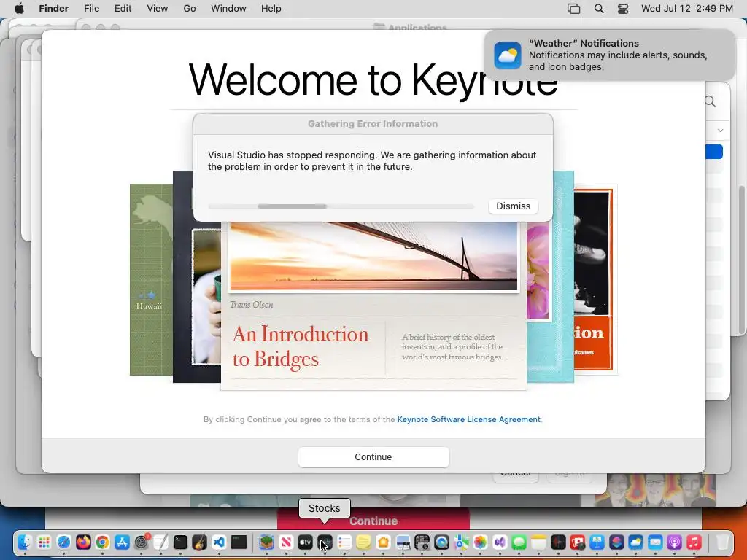Open Google Chrome in the dock

click(102, 542)
